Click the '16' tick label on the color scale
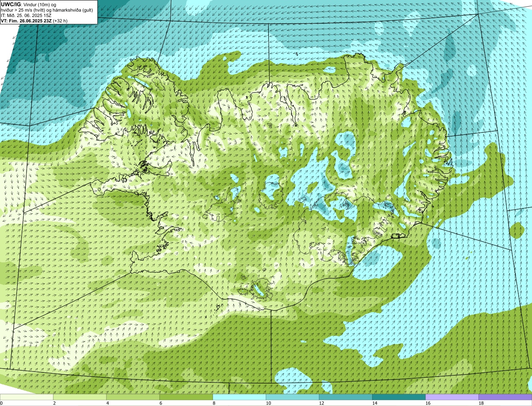This screenshot has height=406, width=532. point(428,403)
